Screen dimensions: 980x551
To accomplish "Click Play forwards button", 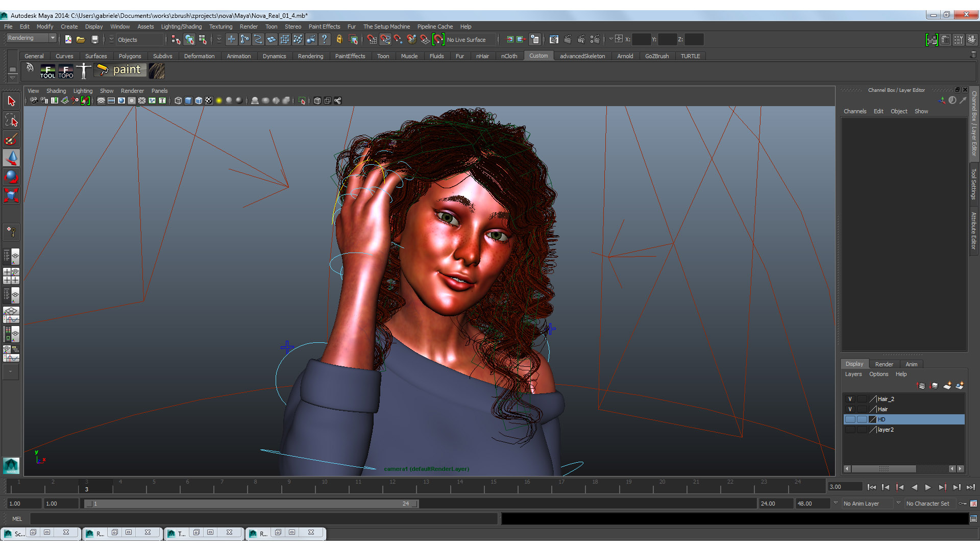I will [928, 487].
